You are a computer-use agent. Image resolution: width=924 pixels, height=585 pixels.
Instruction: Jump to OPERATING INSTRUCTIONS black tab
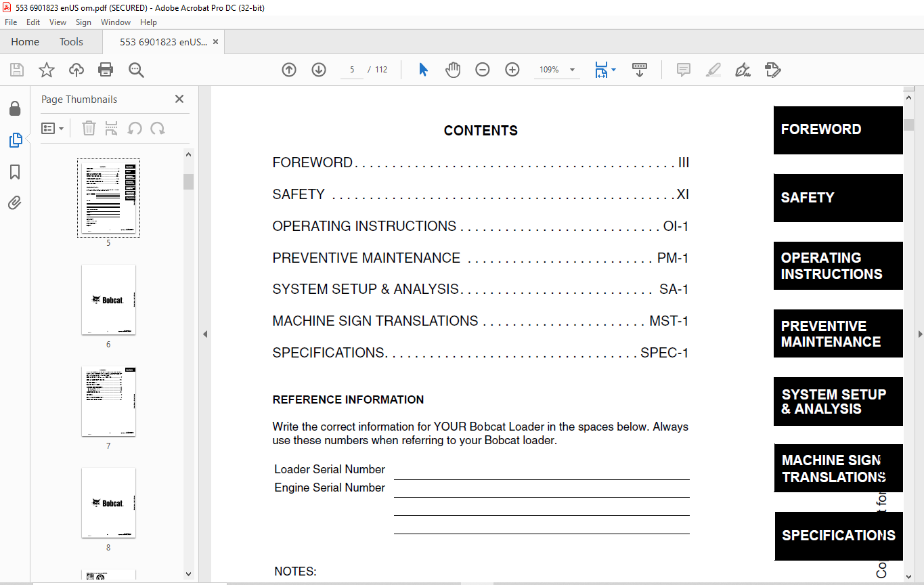tap(838, 265)
